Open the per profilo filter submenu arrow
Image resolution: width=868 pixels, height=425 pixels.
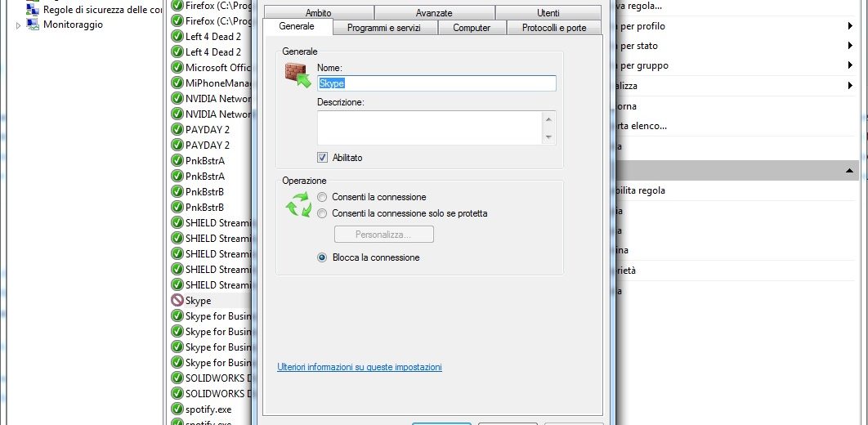(x=850, y=26)
